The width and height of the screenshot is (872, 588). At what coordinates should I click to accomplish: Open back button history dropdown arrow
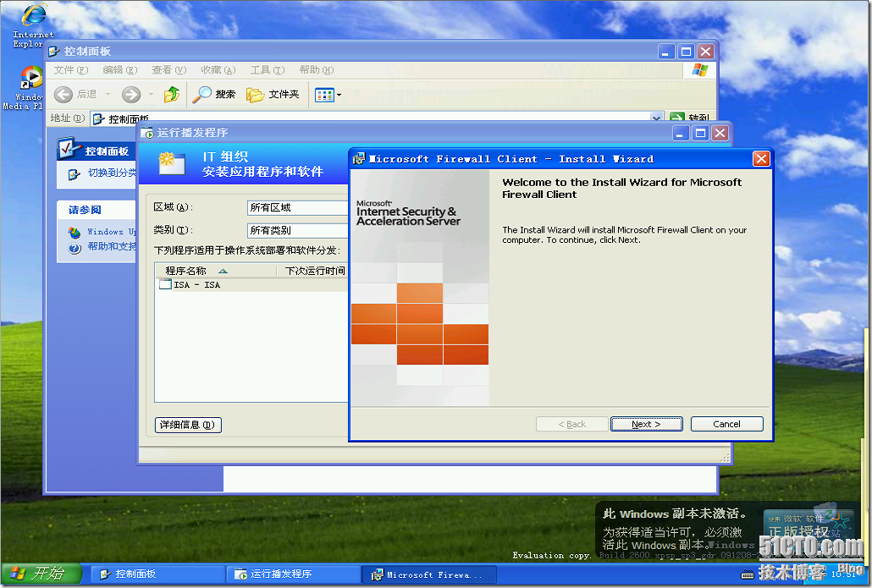(108, 95)
